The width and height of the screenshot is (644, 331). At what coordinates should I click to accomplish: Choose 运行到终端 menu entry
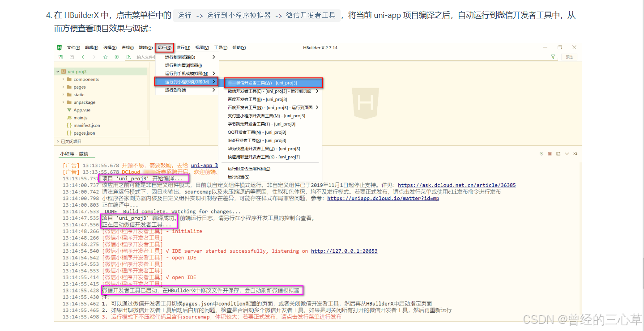tap(187, 90)
